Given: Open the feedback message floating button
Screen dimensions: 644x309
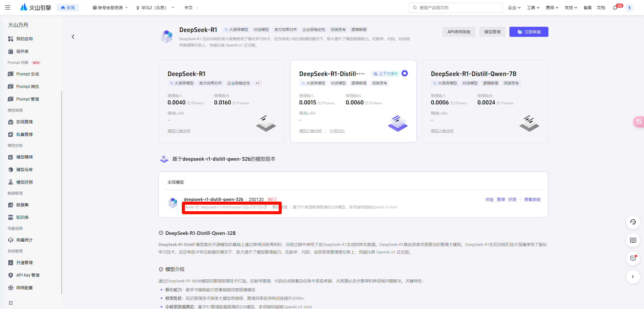Looking at the screenshot, I should pyautogui.click(x=633, y=258).
